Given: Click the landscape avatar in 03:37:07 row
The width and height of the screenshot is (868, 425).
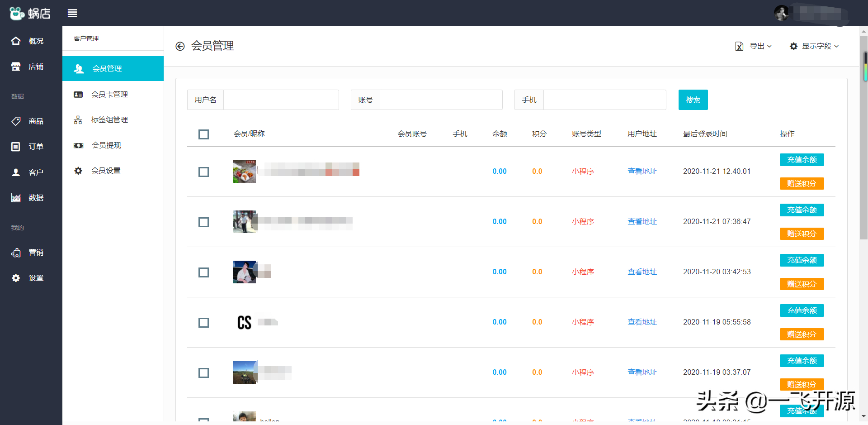Looking at the screenshot, I should (x=245, y=372).
